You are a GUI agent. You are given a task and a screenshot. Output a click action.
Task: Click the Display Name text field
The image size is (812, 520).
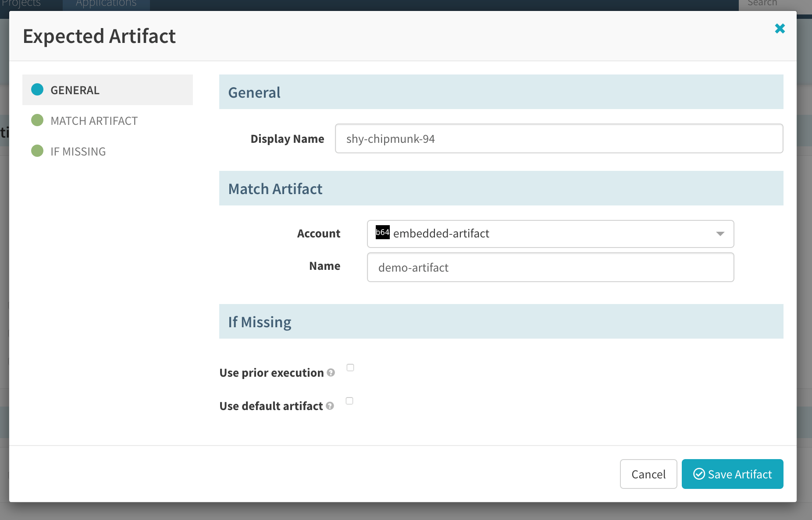tap(559, 139)
